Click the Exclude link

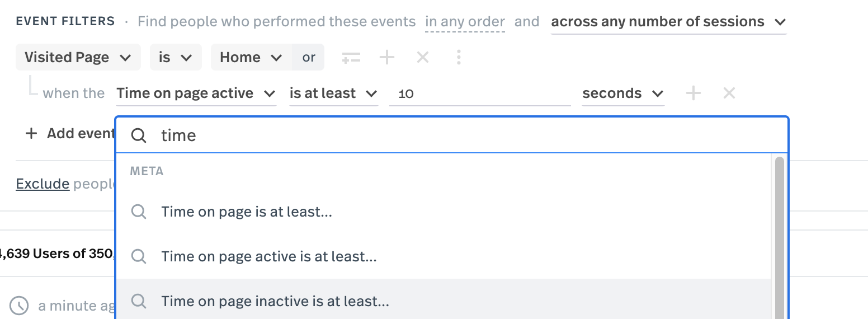tap(43, 184)
